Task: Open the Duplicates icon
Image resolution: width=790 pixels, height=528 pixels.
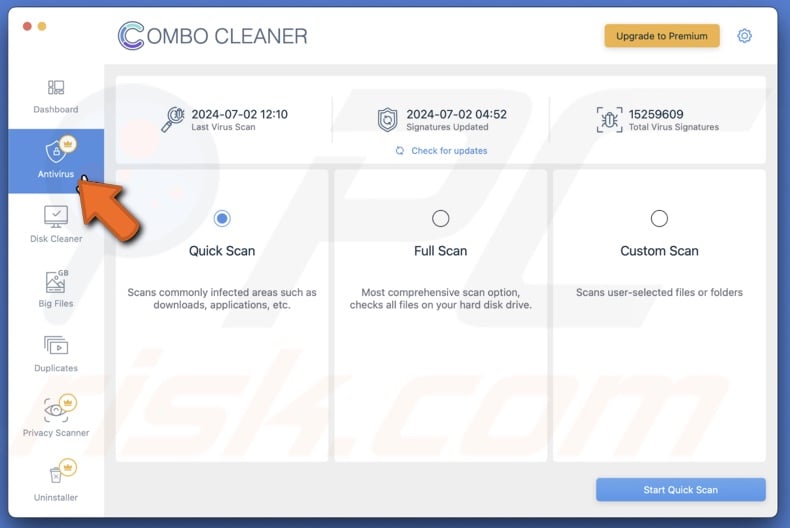Action: [56, 346]
